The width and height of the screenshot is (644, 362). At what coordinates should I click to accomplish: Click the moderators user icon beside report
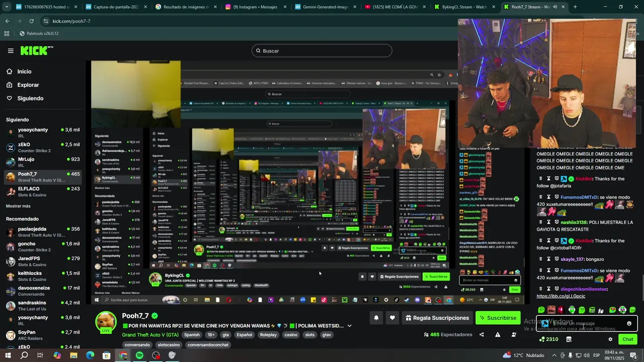[x=514, y=335]
